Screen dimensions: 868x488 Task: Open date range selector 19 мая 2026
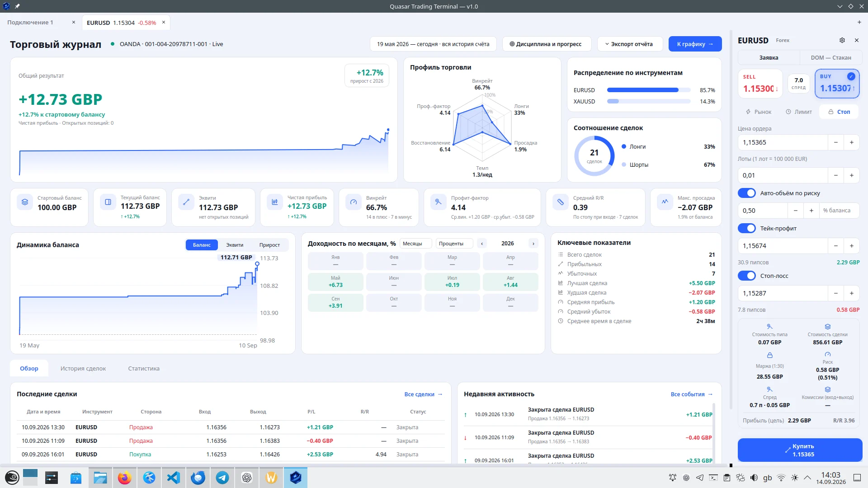point(433,44)
